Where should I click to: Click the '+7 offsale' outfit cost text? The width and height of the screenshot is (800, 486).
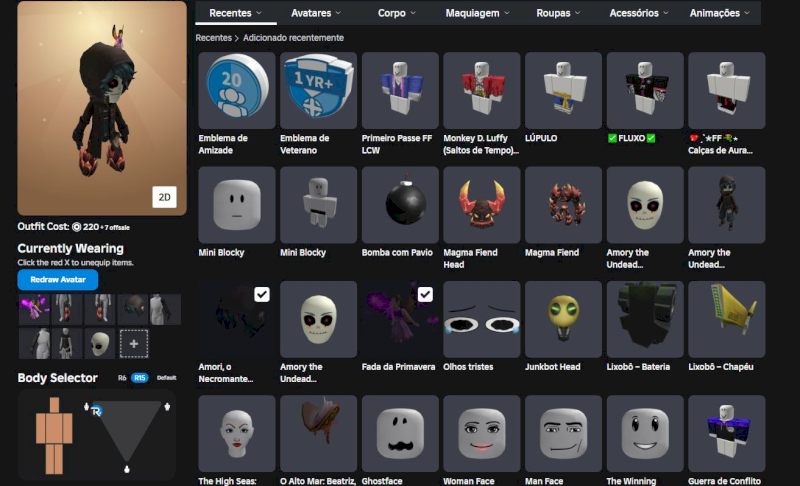tap(115, 227)
